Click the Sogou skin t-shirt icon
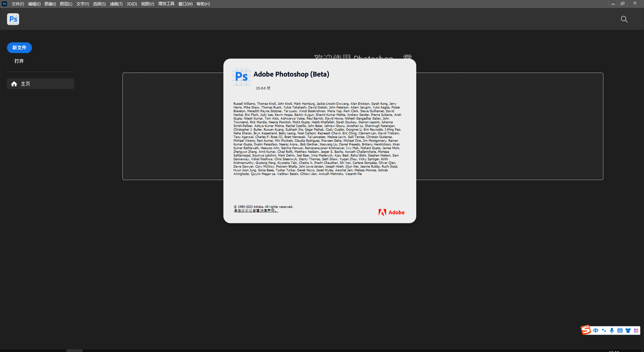 (628, 331)
